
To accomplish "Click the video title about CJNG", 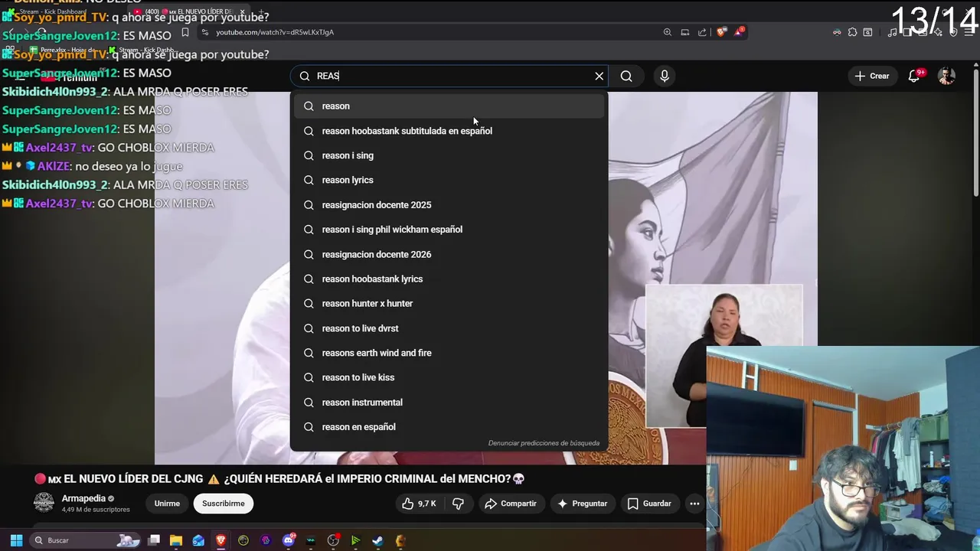I will [279, 479].
